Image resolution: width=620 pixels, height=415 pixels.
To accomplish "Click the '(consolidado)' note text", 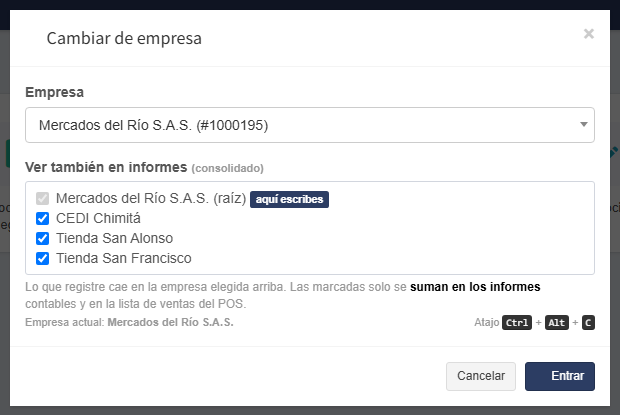I will 228,168.
